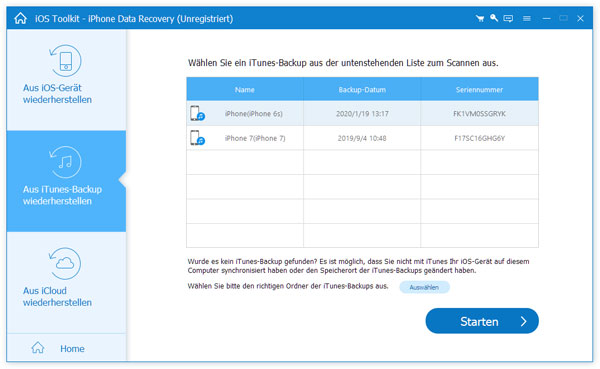600x369 pixels.
Task: Switch to Aus iOS-Gerät wiederherstellen tab
Action: pos(66,80)
